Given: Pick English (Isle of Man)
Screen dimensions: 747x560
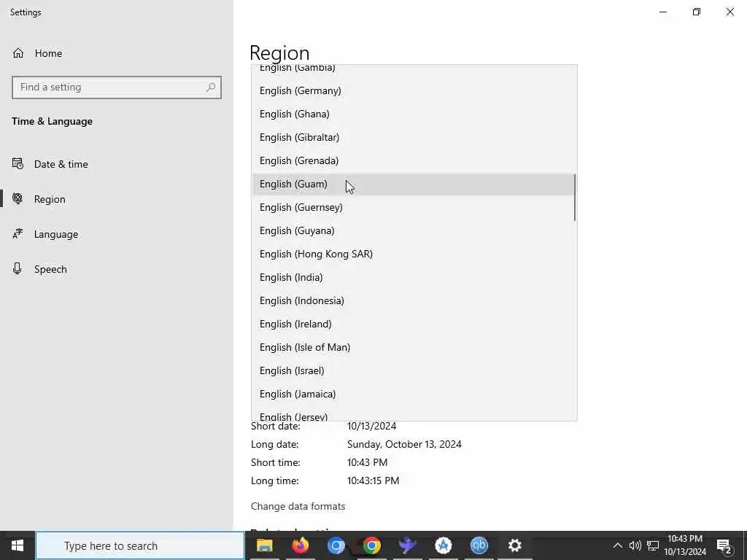Looking at the screenshot, I should (x=414, y=347).
